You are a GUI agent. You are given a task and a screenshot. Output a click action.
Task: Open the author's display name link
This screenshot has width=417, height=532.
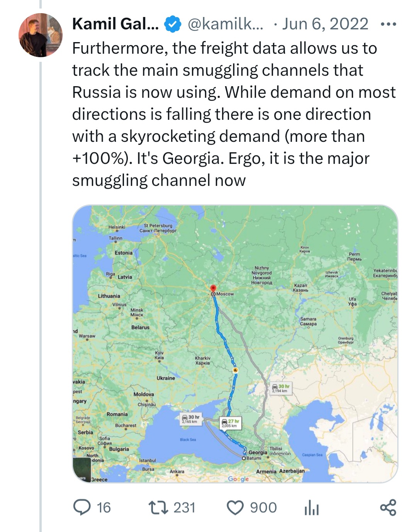115,24
